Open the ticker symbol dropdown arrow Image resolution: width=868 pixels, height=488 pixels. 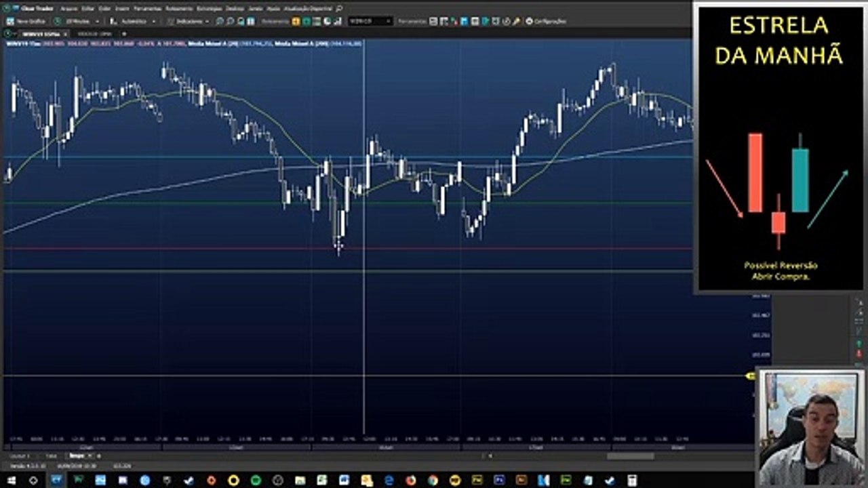[x=389, y=21]
